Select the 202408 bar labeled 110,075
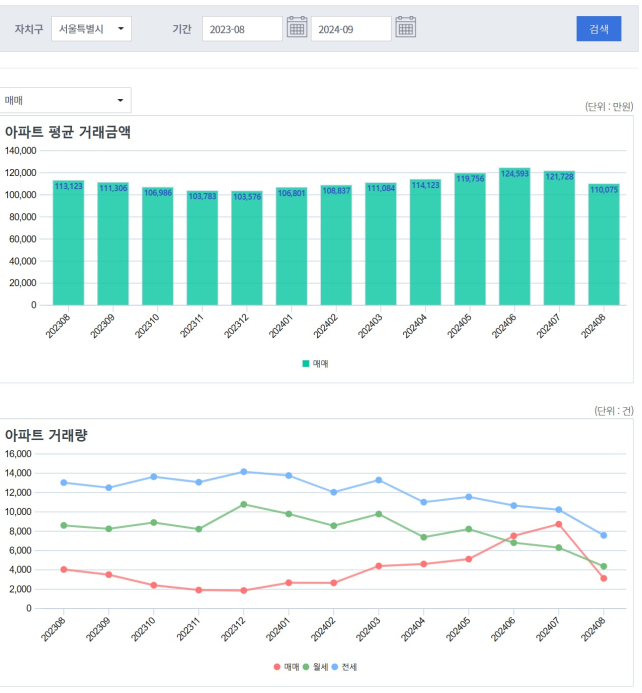The width and height of the screenshot is (642, 693). tap(604, 244)
